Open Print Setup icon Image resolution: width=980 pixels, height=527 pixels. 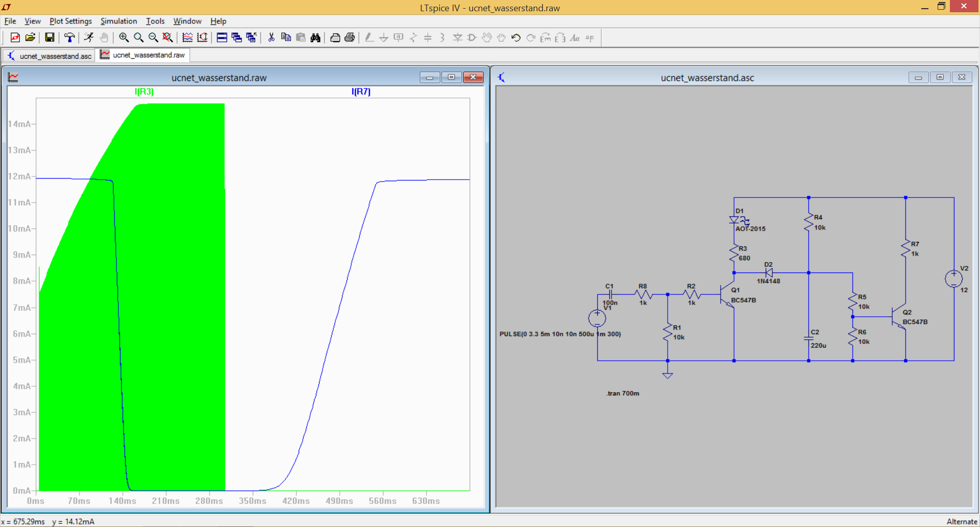[335, 37]
